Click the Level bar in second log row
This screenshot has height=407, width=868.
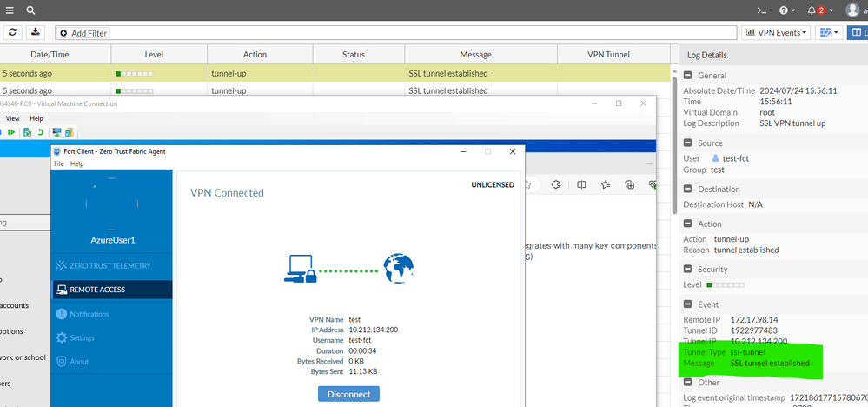(135, 90)
